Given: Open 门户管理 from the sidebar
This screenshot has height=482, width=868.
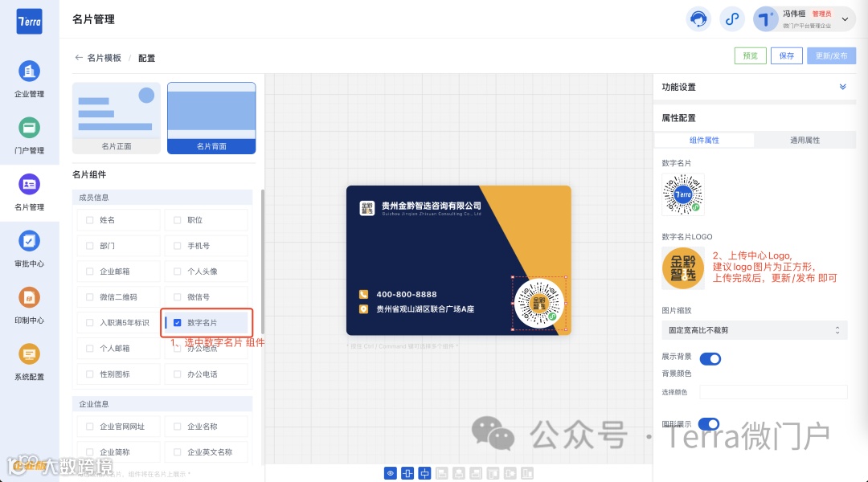Looking at the screenshot, I should coord(30,136).
